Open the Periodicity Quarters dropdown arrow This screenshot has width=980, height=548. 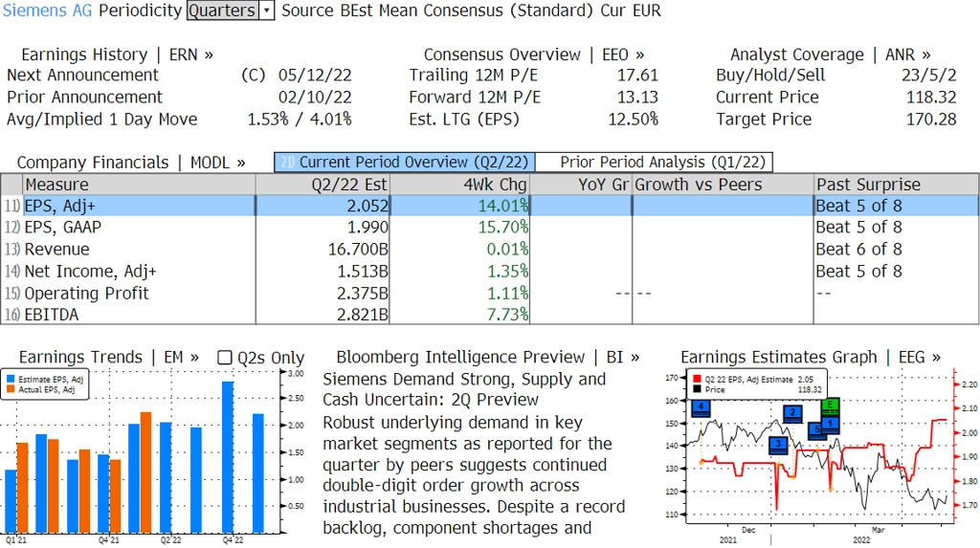(267, 11)
